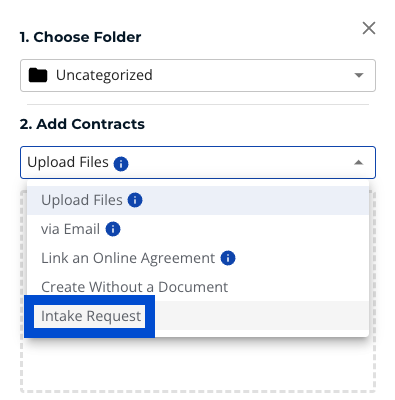Click info icon beside Link an Online Agreement
This screenshot has height=400, width=395.
click(228, 258)
